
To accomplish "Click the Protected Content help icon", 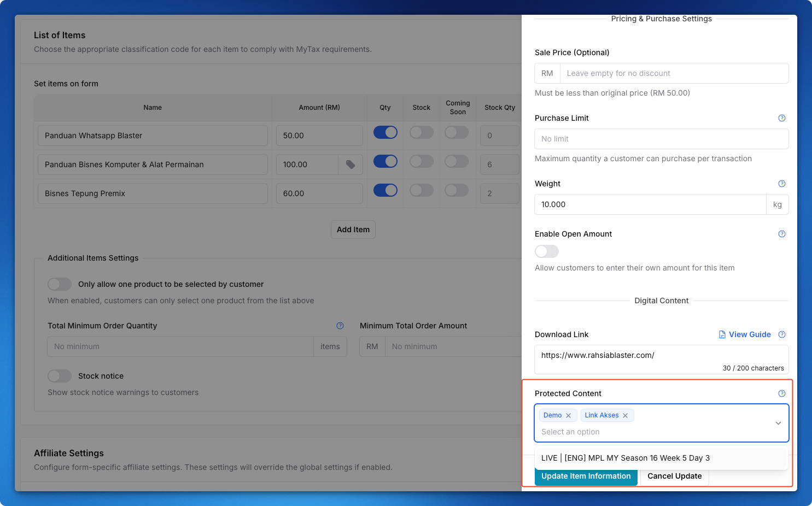I will pyautogui.click(x=781, y=393).
